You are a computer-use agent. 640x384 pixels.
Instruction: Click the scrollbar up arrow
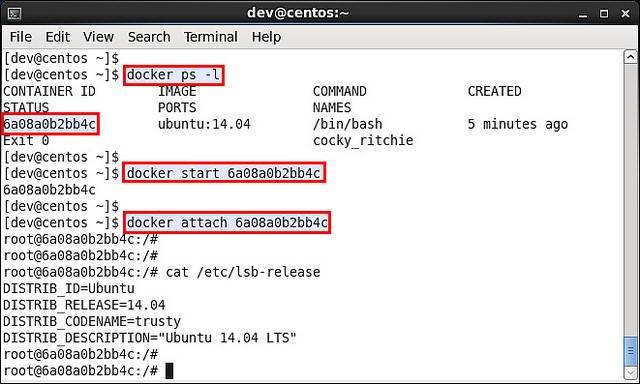click(631, 57)
